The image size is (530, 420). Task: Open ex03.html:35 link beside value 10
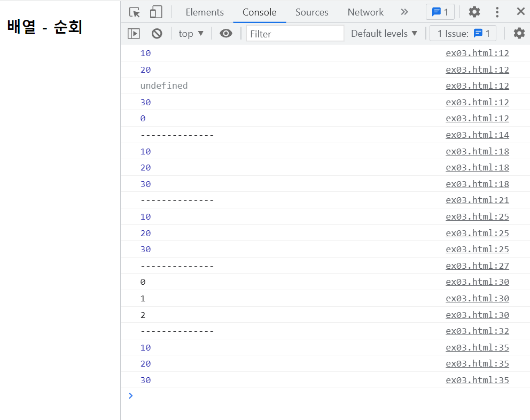(x=477, y=348)
